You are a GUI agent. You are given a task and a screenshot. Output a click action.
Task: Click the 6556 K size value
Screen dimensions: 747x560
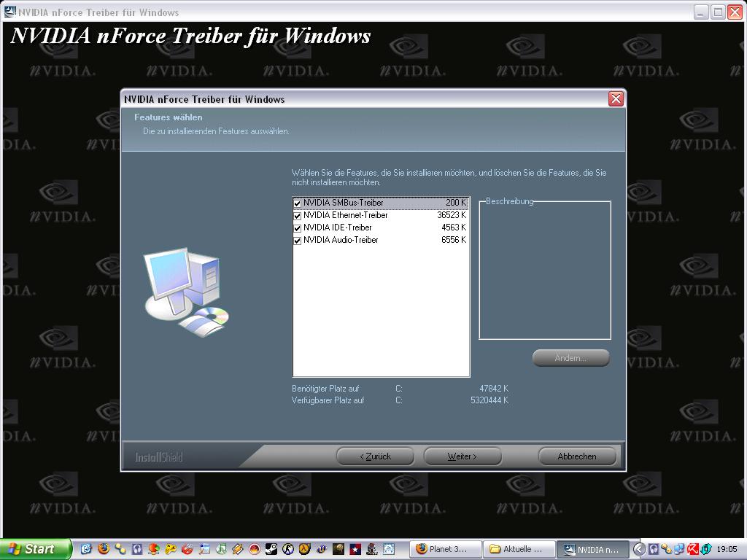[x=454, y=240]
